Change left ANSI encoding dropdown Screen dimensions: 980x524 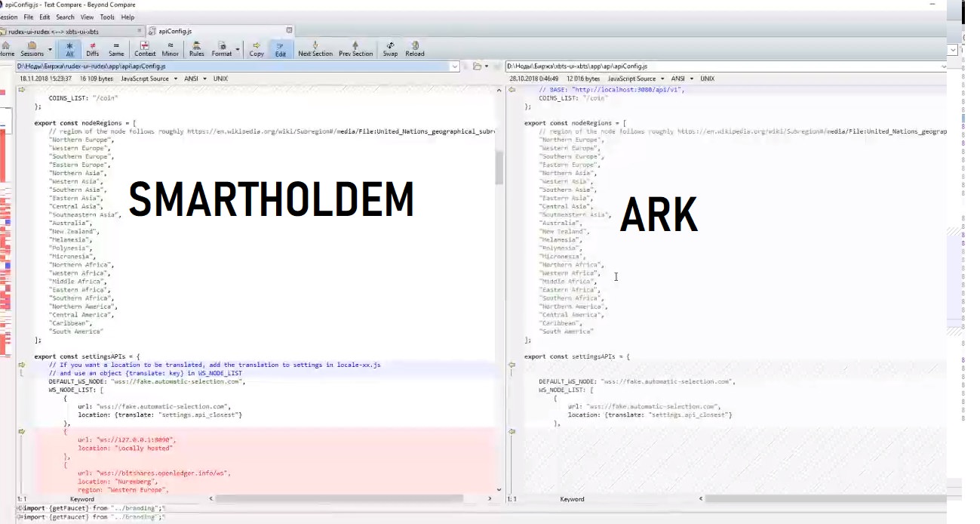pos(195,79)
